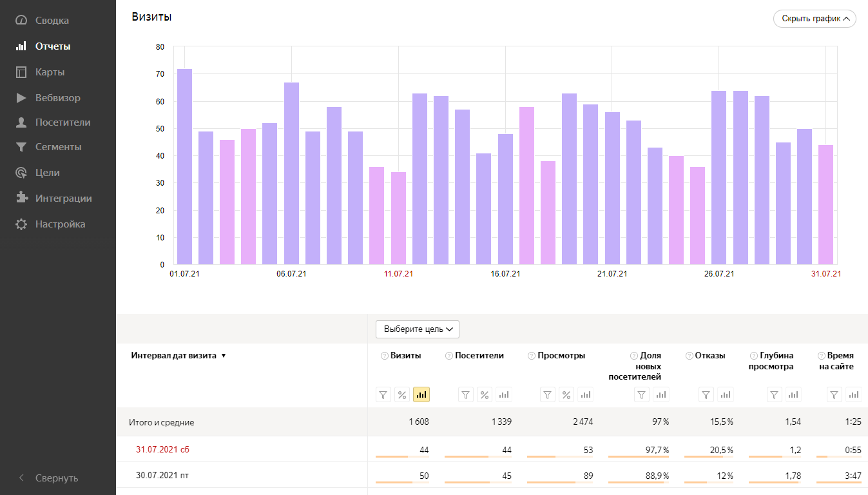
Task: Click the Интервал дат визита sort arrow
Action: (x=224, y=356)
